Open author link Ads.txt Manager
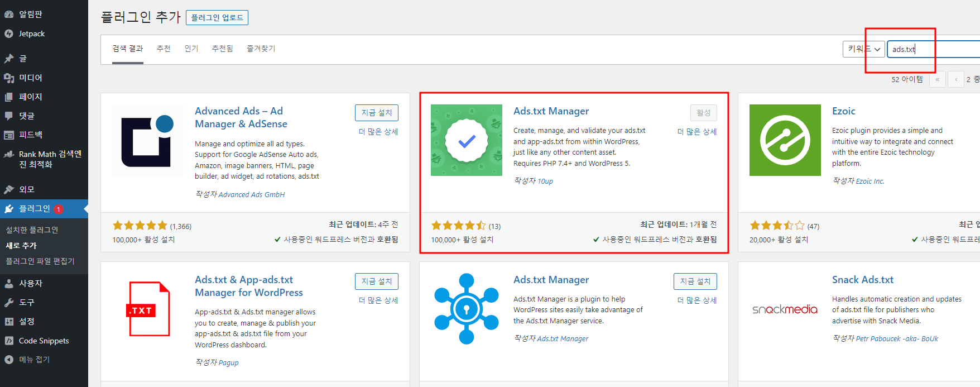Viewport: 980px width, 387px height. [563, 339]
